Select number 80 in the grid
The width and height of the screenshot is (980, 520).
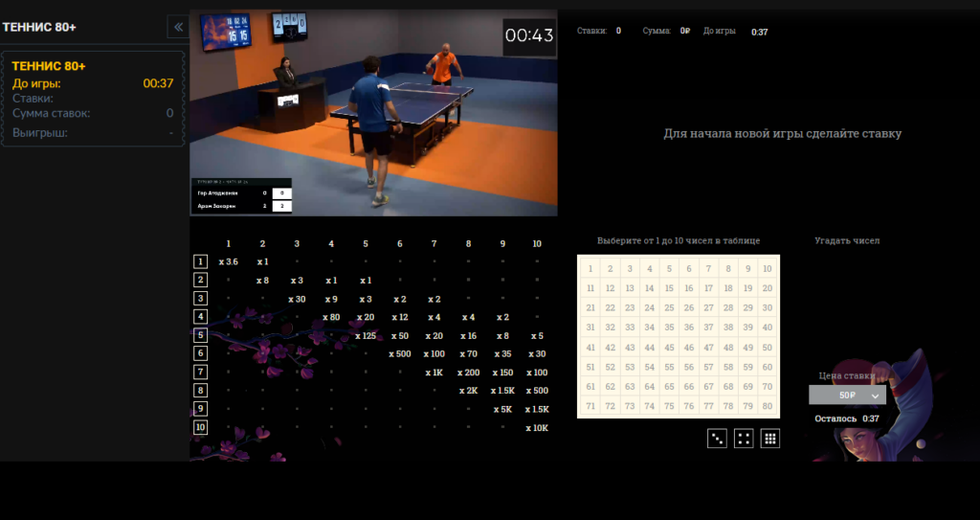(x=768, y=406)
